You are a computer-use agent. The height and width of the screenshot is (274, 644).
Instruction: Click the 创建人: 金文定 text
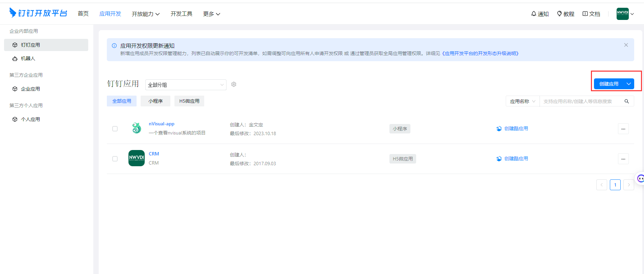pyautogui.click(x=246, y=125)
